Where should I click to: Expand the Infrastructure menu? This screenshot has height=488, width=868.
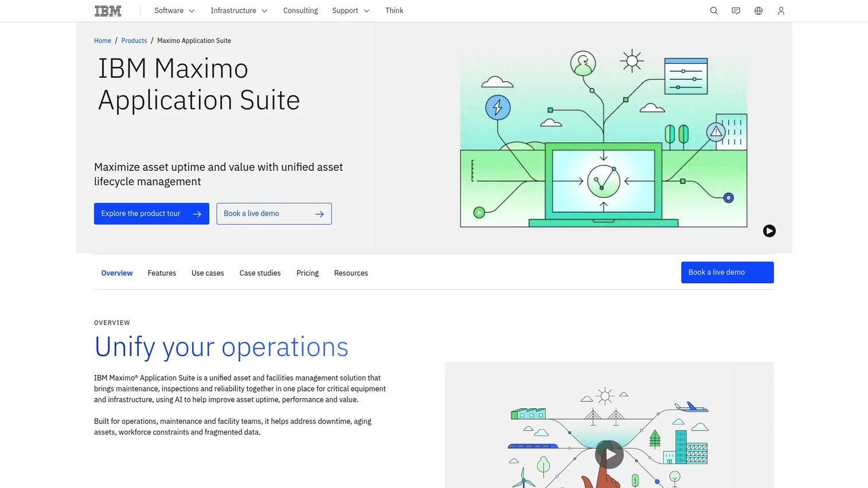tap(238, 10)
